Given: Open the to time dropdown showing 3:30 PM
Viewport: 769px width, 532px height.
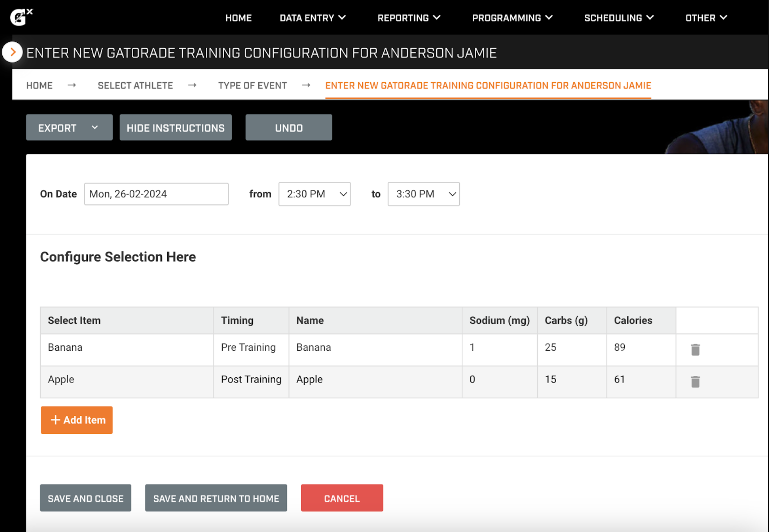Looking at the screenshot, I should [x=423, y=194].
